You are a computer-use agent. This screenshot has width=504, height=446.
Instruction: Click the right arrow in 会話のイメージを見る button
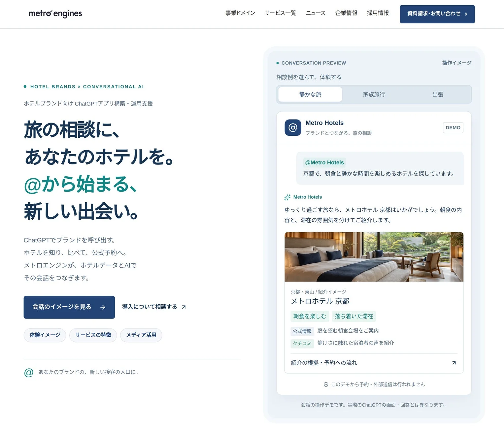[x=103, y=307]
